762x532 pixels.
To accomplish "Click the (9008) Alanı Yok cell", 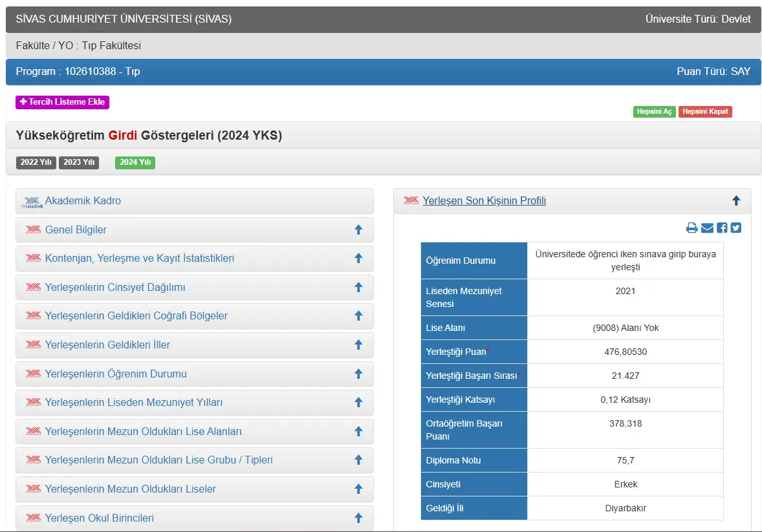I will 626,328.
